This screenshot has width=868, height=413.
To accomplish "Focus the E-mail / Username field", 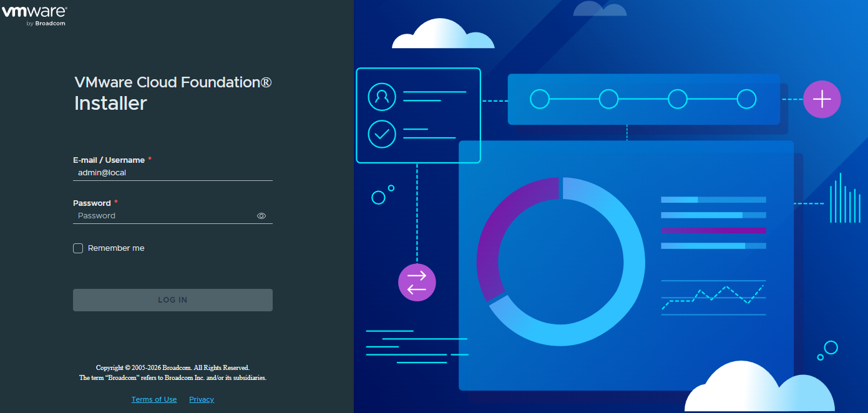I will [173, 173].
